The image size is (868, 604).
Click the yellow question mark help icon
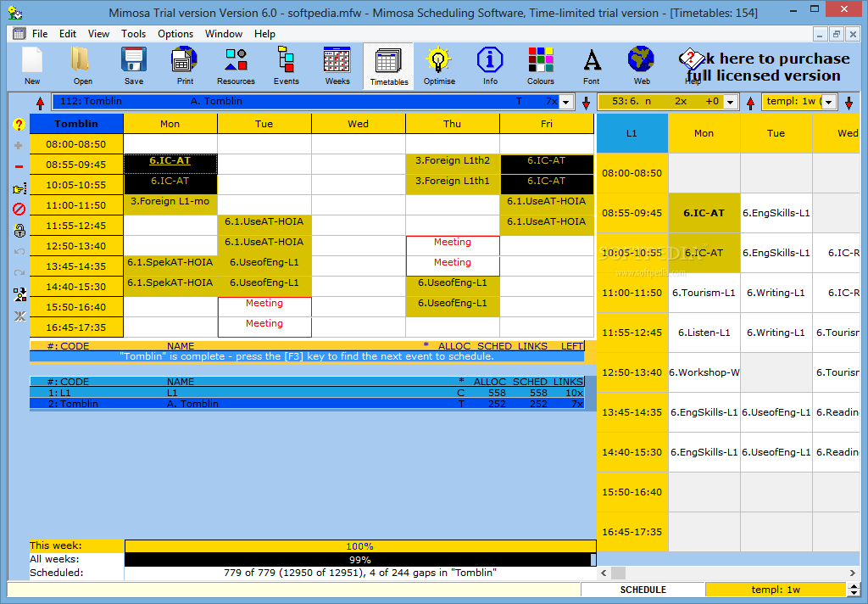click(19, 125)
